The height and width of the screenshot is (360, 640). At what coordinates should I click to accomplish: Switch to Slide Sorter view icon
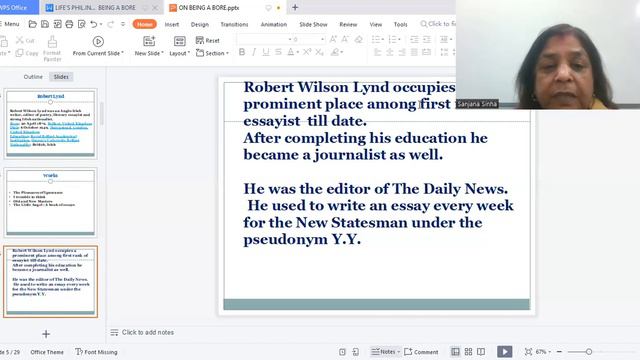point(469,351)
